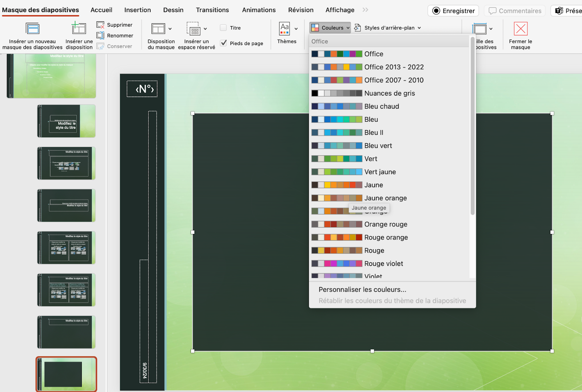
Task: Select the two-content layout thumbnail
Action: click(66, 247)
